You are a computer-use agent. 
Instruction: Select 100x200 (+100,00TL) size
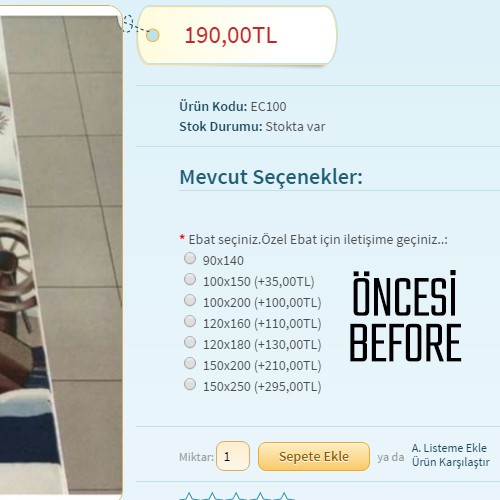[190, 300]
